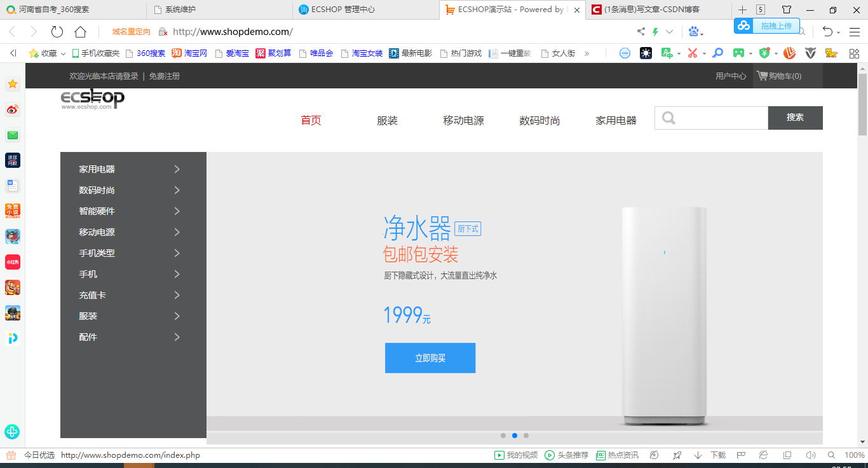This screenshot has width=868, height=468.
Task: Expand the 家用电器 category chevron
Action: (x=178, y=169)
